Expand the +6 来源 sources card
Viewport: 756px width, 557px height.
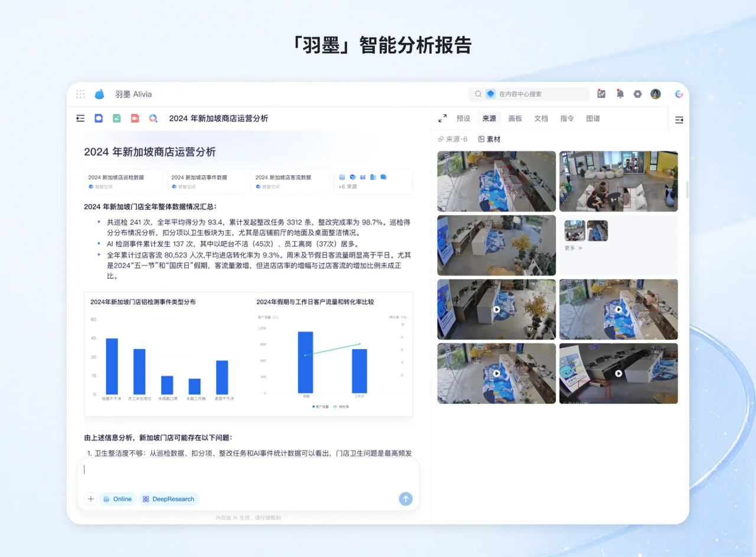(x=373, y=181)
